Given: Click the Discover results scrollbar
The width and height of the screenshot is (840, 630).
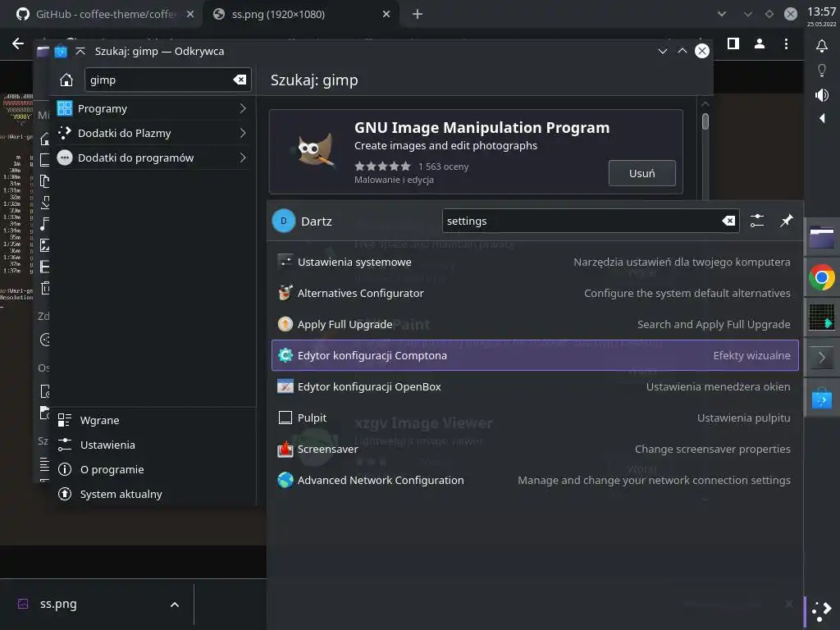Looking at the screenshot, I should click(705, 121).
